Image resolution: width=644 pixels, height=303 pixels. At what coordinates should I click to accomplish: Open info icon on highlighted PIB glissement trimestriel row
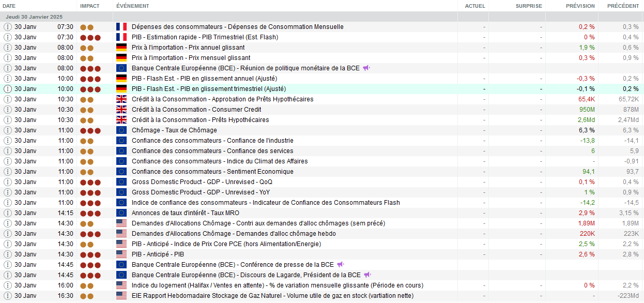click(7, 89)
